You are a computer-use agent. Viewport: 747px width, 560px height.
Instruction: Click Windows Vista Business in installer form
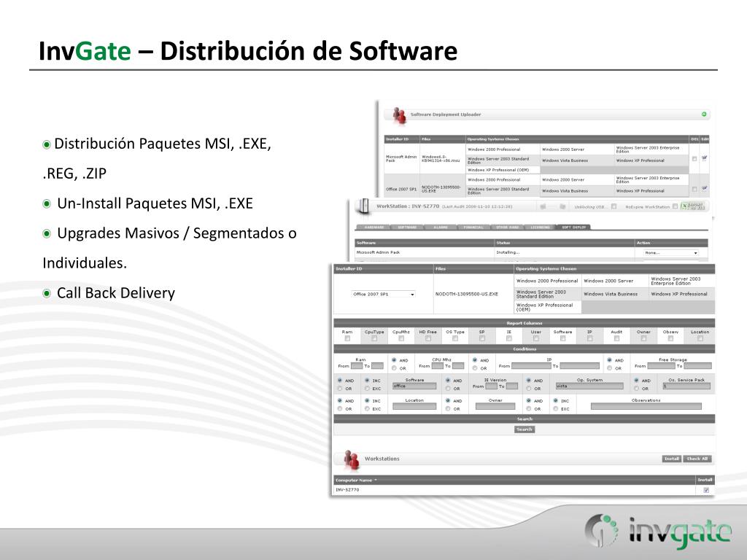point(611,295)
